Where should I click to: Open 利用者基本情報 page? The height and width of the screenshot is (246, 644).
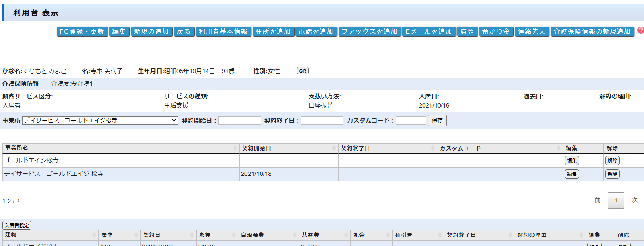[x=223, y=31]
